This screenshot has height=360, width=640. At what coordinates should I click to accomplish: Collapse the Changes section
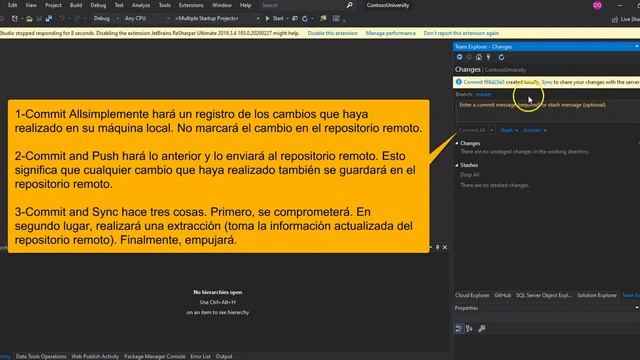pos(457,143)
